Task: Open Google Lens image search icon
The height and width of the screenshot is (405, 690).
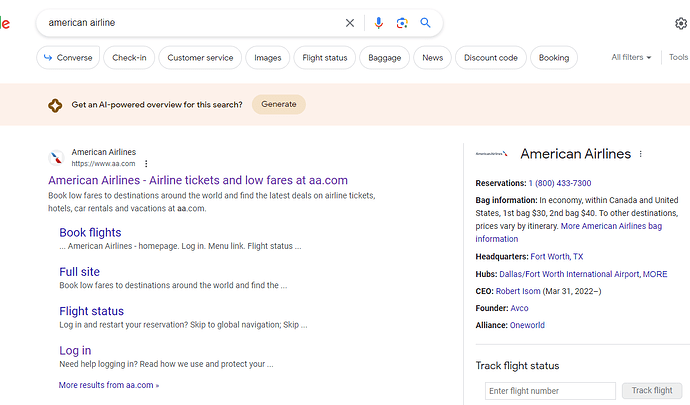Action: (x=402, y=23)
